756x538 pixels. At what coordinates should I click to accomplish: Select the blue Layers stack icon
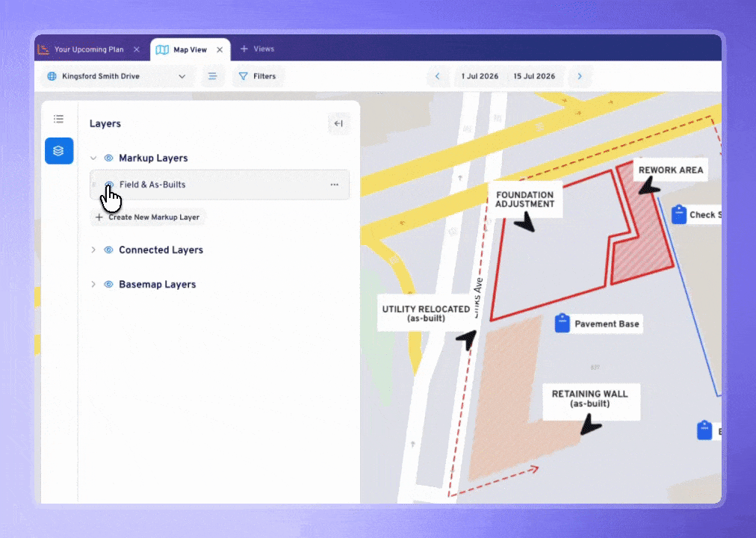pyautogui.click(x=59, y=151)
